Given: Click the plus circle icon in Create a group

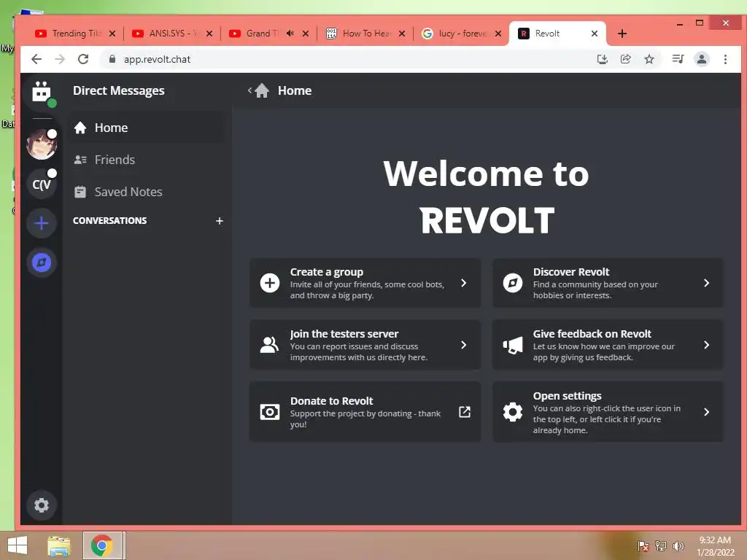Looking at the screenshot, I should click(x=270, y=283).
